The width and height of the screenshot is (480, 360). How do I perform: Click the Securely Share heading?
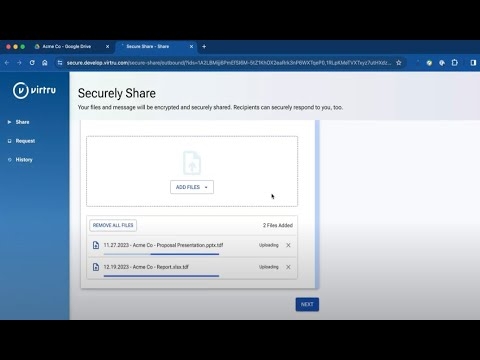[117, 93]
